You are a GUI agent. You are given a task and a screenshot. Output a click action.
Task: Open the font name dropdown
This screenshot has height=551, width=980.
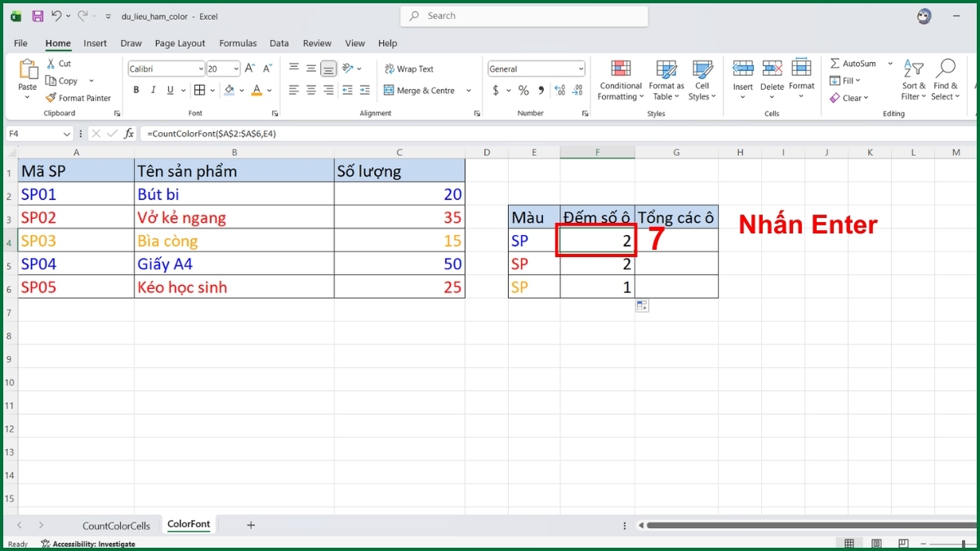(200, 69)
